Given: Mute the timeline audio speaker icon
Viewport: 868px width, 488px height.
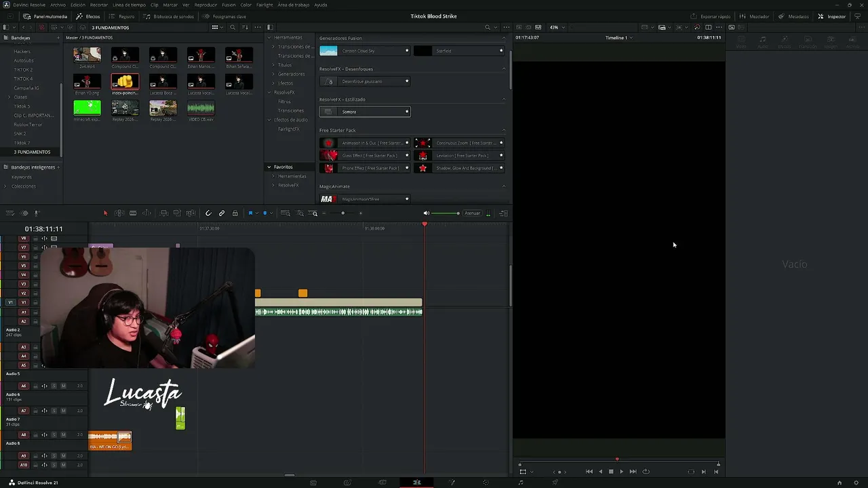Looking at the screenshot, I should (426, 213).
